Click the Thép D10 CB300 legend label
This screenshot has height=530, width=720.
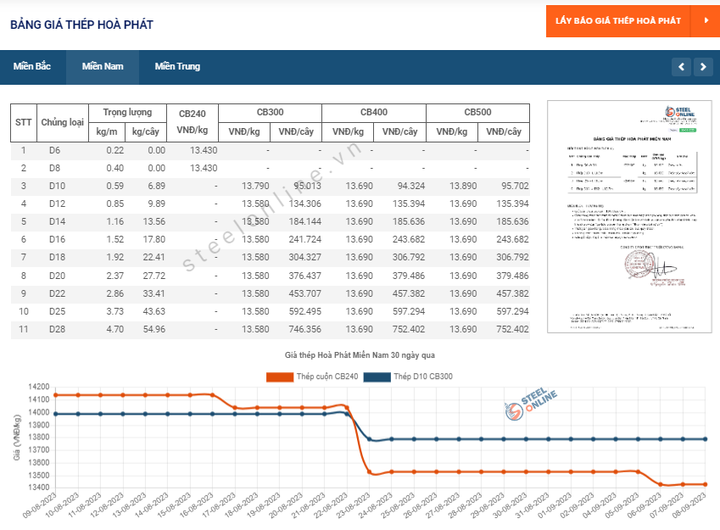[x=423, y=377]
